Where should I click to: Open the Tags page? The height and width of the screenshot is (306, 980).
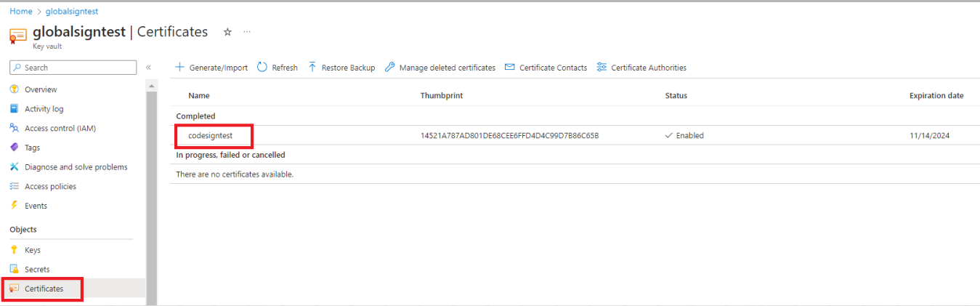tap(33, 148)
